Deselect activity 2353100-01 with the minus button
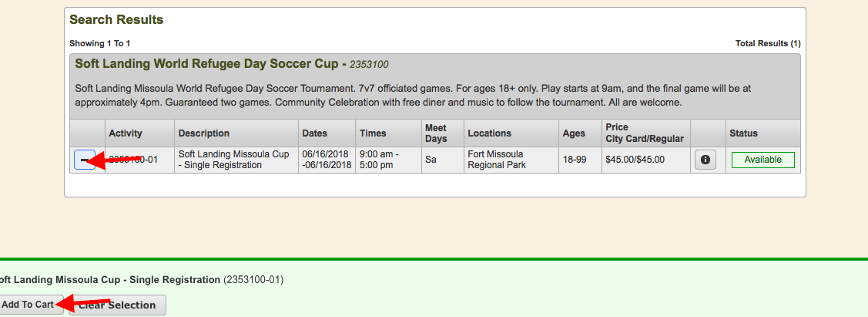The image size is (868, 317). [85, 160]
